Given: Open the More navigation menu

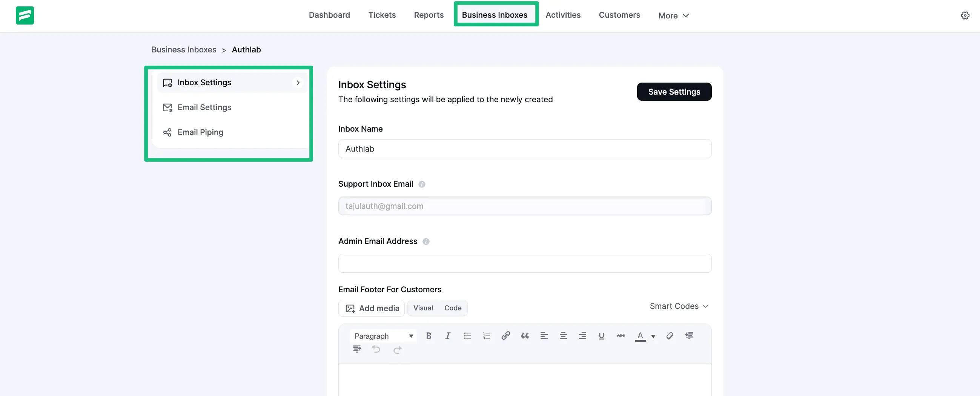Looking at the screenshot, I should pos(673,15).
